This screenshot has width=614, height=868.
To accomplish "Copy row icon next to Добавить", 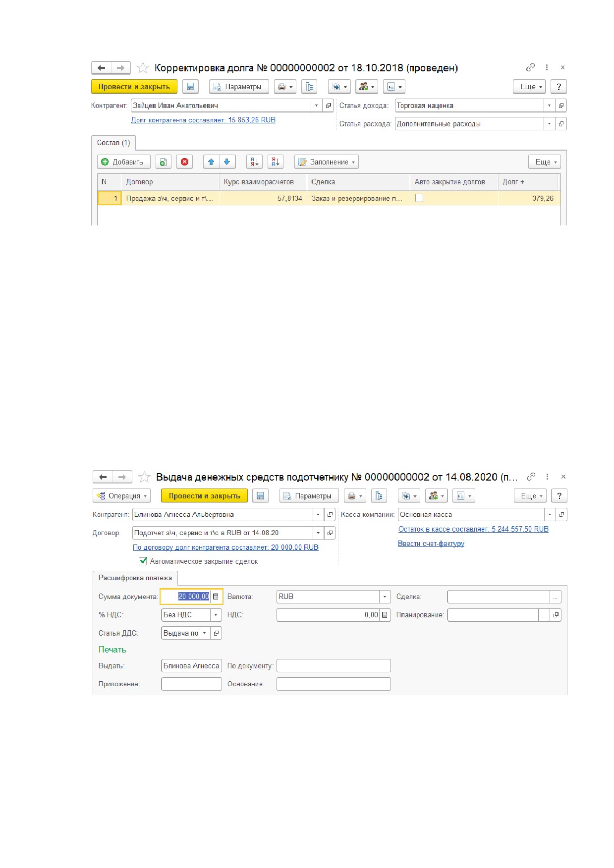I will (x=164, y=162).
